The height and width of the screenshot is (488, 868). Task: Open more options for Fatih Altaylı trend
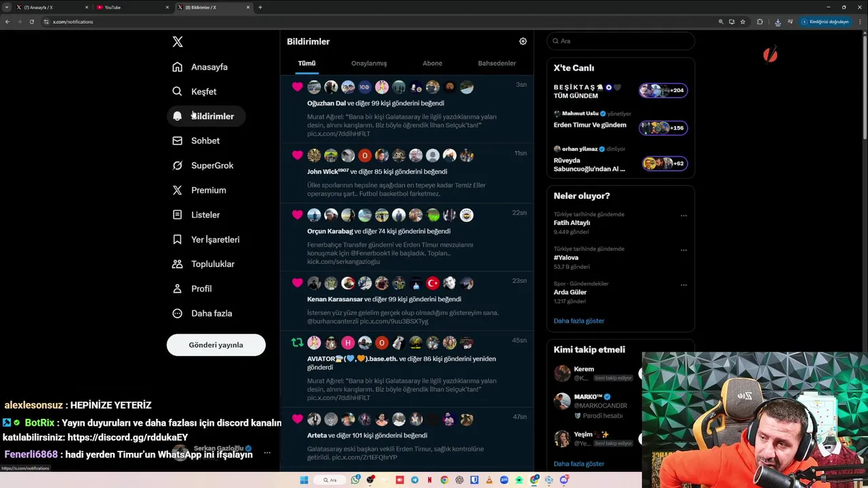(x=684, y=216)
